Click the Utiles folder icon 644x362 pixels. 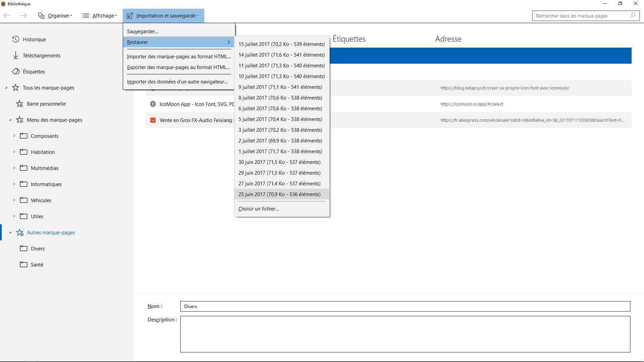pos(23,216)
